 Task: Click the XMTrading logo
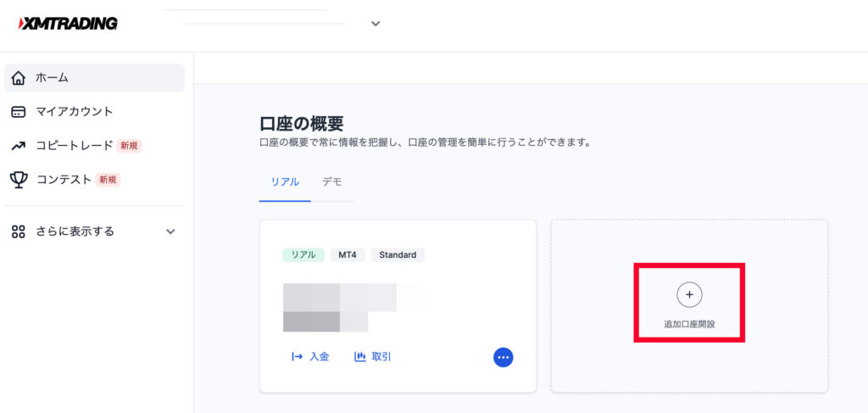coord(68,23)
